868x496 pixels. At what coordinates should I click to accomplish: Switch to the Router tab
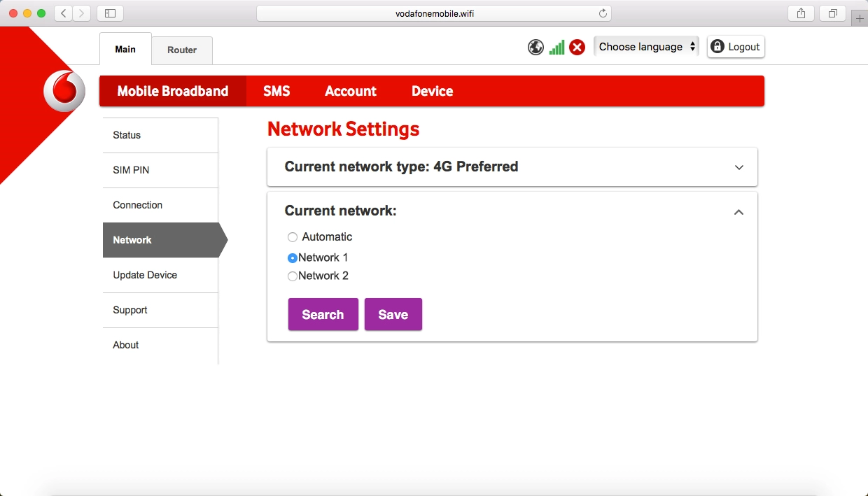click(182, 50)
